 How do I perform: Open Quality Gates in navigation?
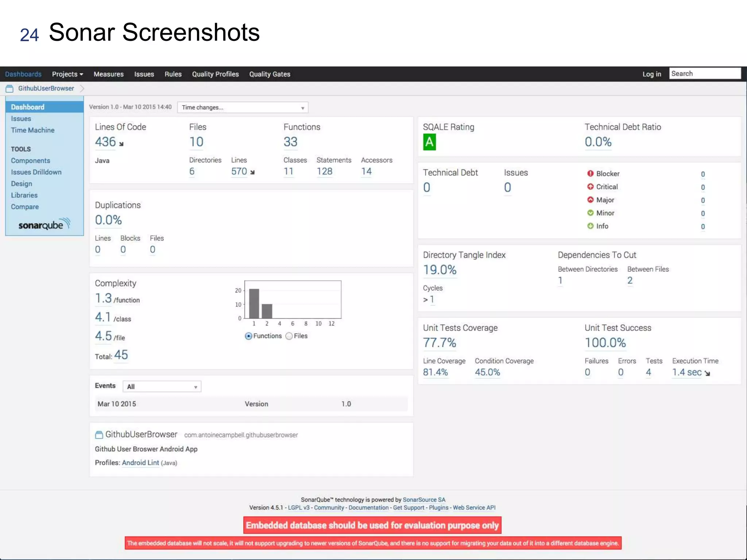coord(270,74)
